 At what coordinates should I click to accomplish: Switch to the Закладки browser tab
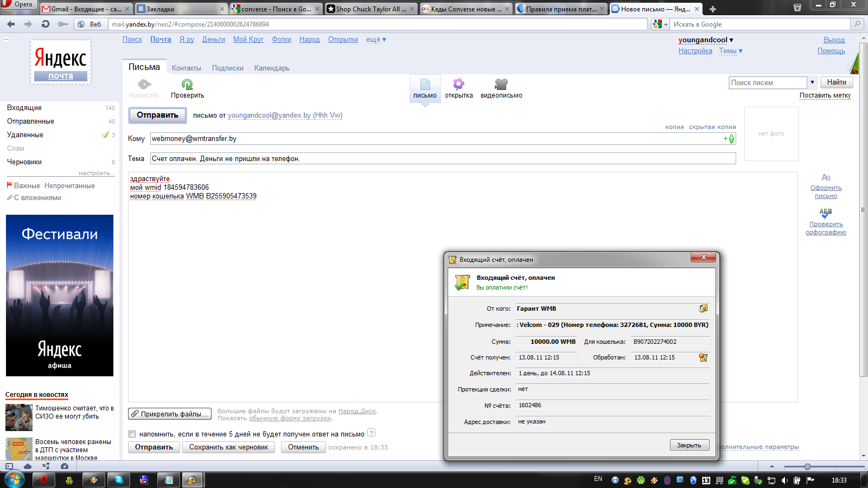coord(181,9)
